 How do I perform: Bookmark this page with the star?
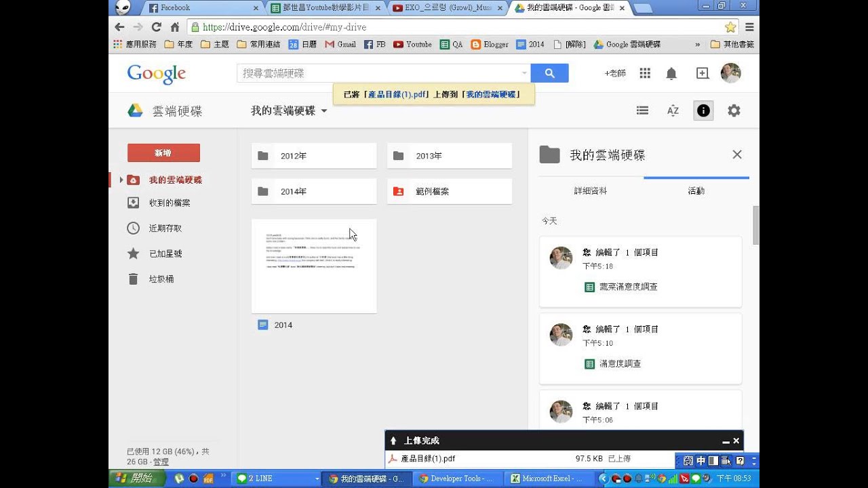pos(730,27)
